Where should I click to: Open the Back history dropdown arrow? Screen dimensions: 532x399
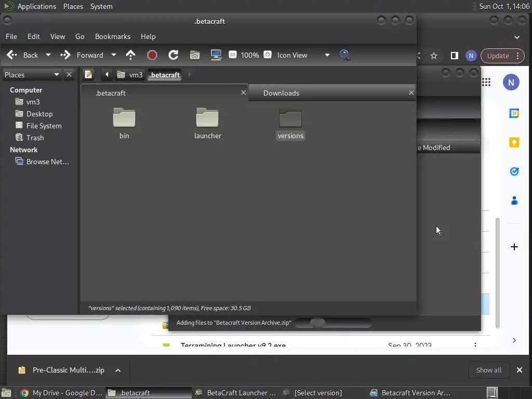[48, 55]
